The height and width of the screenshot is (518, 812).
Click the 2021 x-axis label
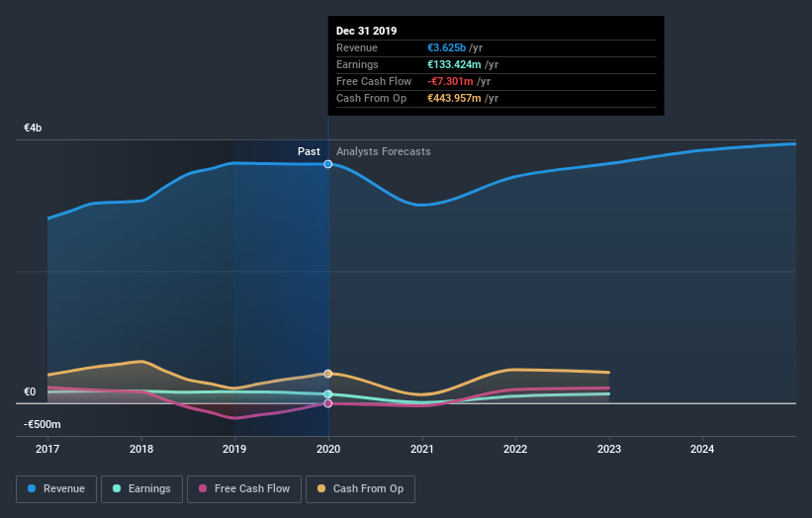click(422, 449)
